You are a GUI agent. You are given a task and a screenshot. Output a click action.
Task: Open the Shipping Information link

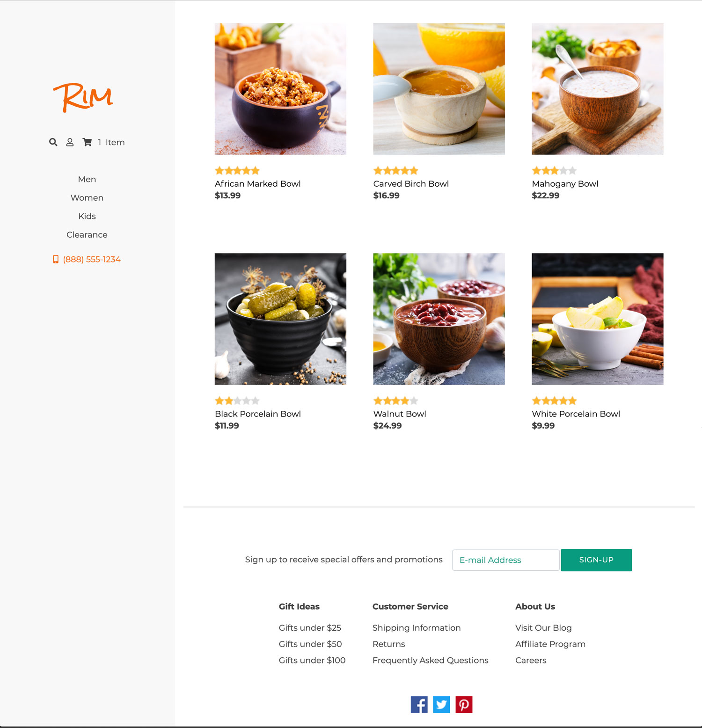(417, 628)
